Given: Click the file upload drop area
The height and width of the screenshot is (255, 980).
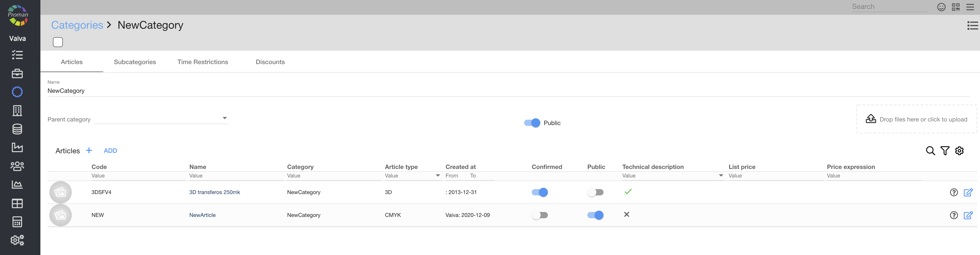Looking at the screenshot, I should [x=916, y=119].
